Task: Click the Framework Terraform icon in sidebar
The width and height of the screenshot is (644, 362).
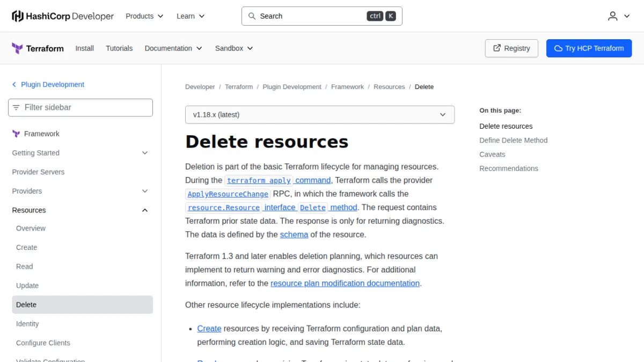Action: [x=16, y=134]
